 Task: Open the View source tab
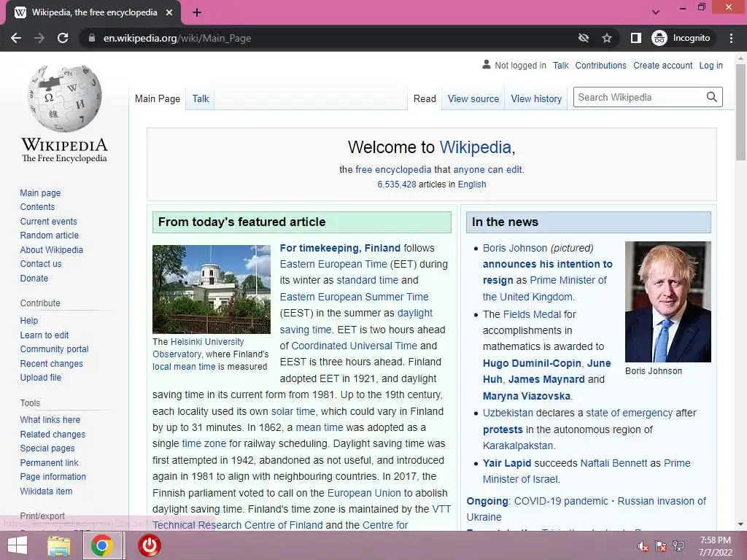pyautogui.click(x=473, y=98)
